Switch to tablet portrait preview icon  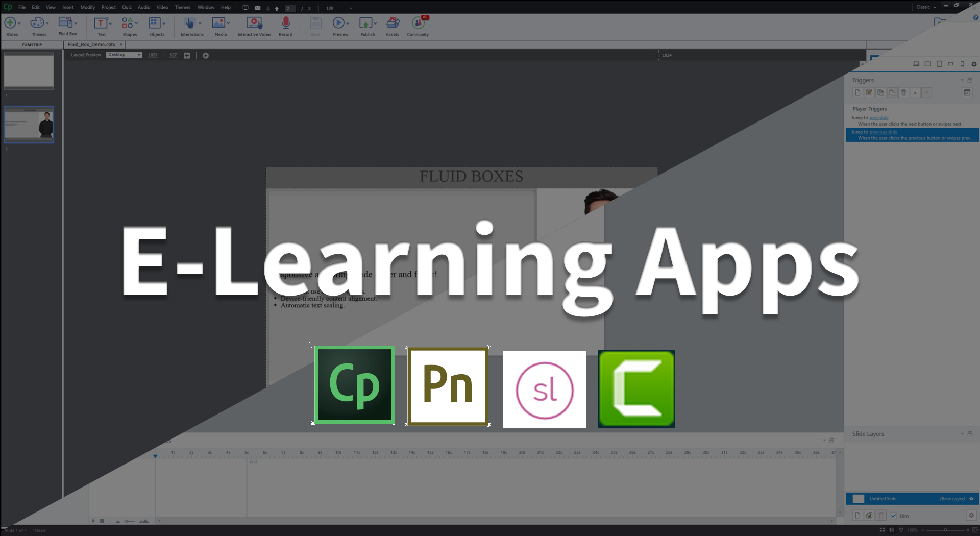coord(939,64)
